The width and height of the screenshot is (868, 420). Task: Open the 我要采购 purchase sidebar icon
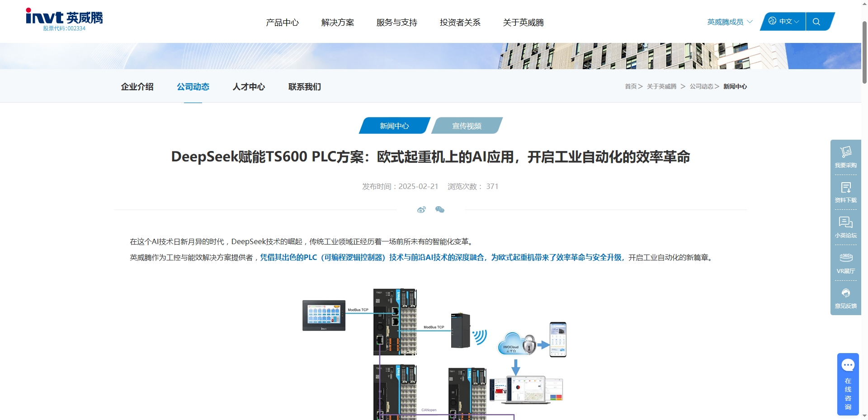(x=845, y=157)
